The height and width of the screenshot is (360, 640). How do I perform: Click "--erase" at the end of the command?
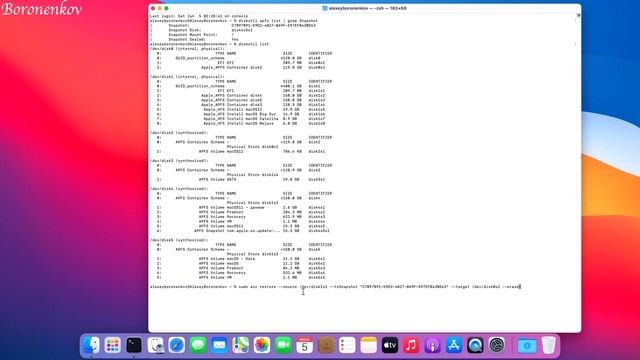[511, 287]
